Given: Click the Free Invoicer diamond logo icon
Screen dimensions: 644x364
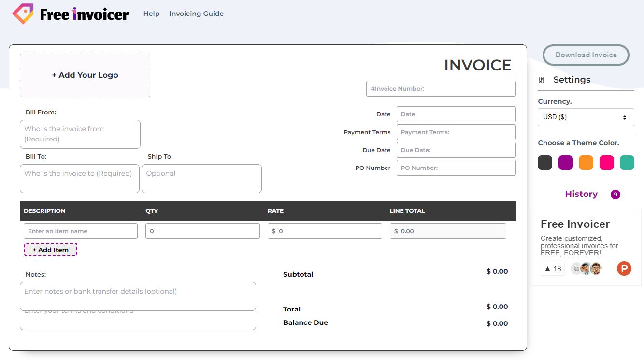Looking at the screenshot, I should click(x=23, y=13).
